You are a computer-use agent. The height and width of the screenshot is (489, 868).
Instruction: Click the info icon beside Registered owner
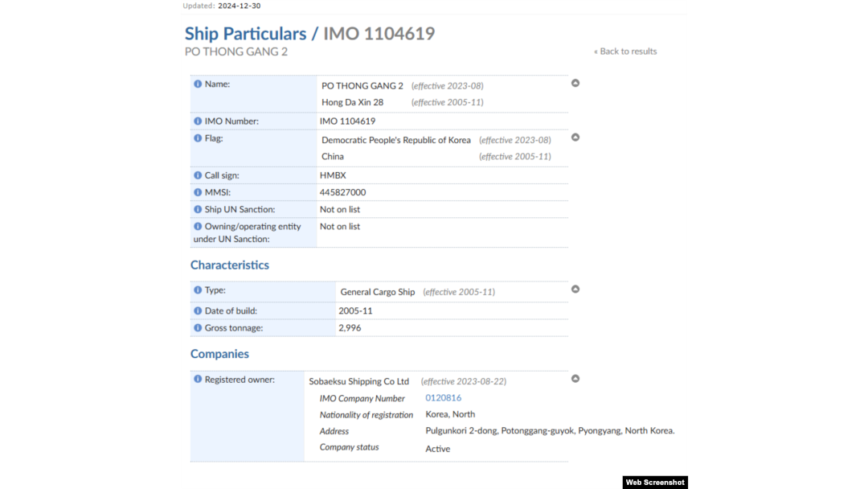point(198,380)
